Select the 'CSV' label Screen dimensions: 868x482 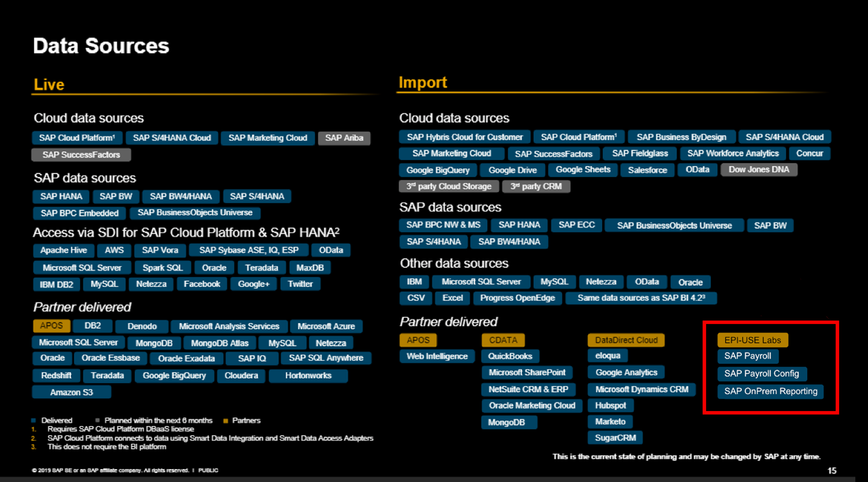(416, 299)
